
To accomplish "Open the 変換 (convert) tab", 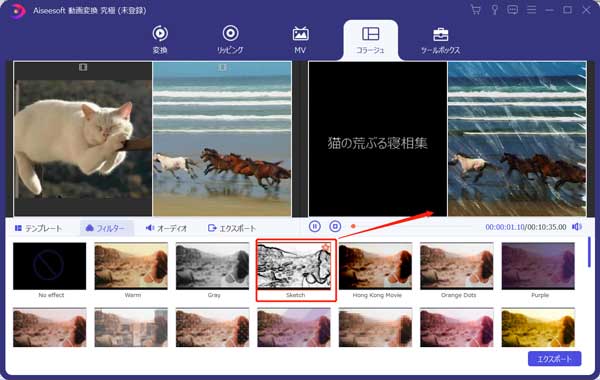I will [x=160, y=40].
